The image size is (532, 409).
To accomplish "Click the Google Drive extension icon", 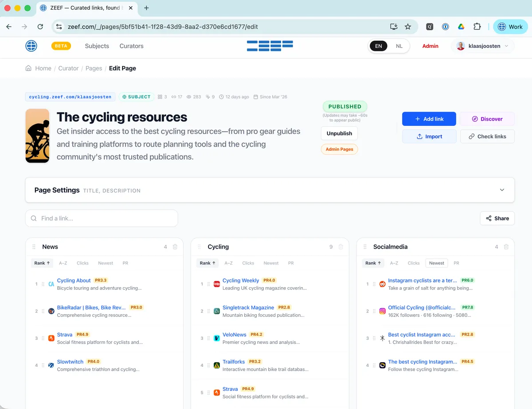I will tap(461, 27).
